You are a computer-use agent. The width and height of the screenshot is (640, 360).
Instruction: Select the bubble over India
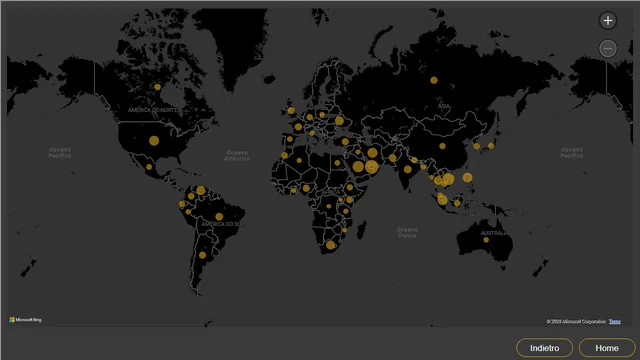tap(408, 169)
